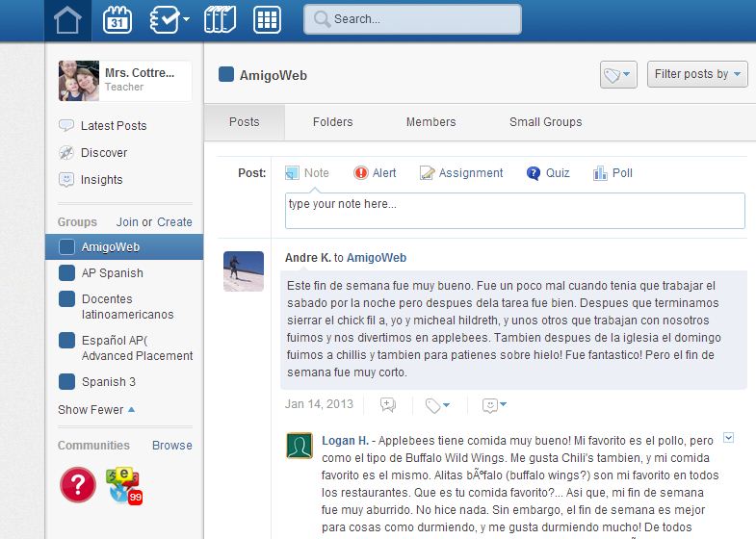The width and height of the screenshot is (756, 539).
Task: Open options arrow on Logan's reply
Action: click(728, 438)
